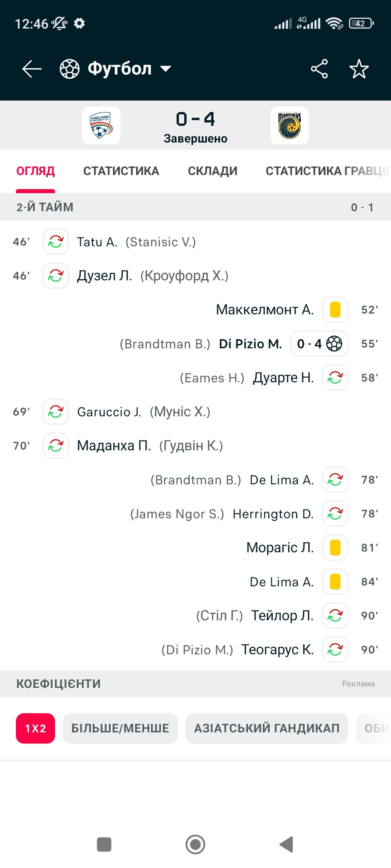This screenshot has height=868, width=391.
Task: Select the Огляд tab
Action: 36,171
